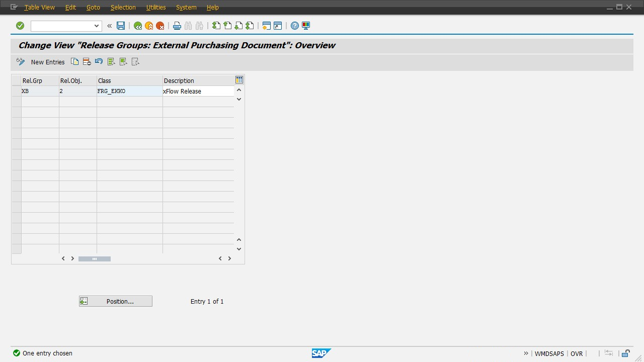Toggle the OVR overwrite mode indicator

tap(576, 353)
